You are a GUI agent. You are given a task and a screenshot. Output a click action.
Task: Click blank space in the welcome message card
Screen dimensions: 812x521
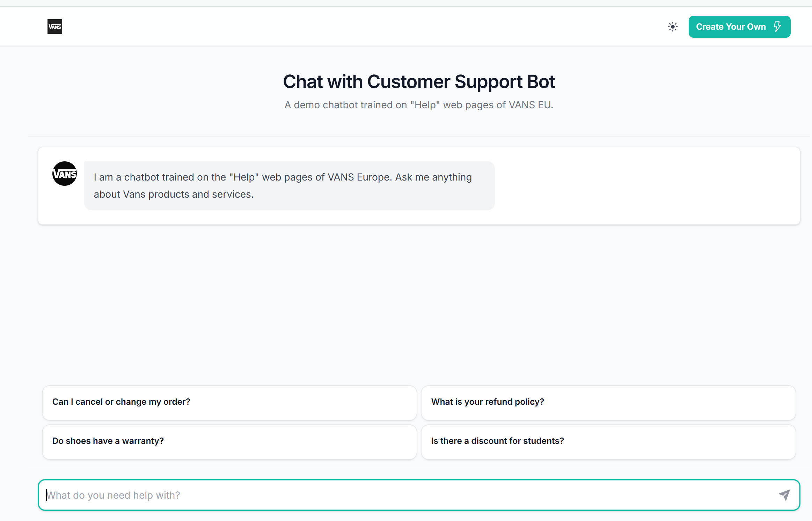click(646, 186)
